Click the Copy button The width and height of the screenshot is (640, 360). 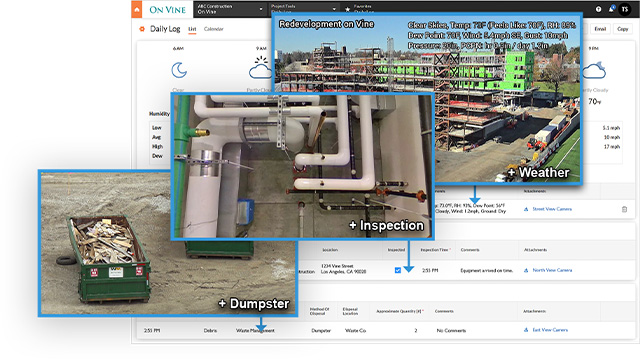622,29
